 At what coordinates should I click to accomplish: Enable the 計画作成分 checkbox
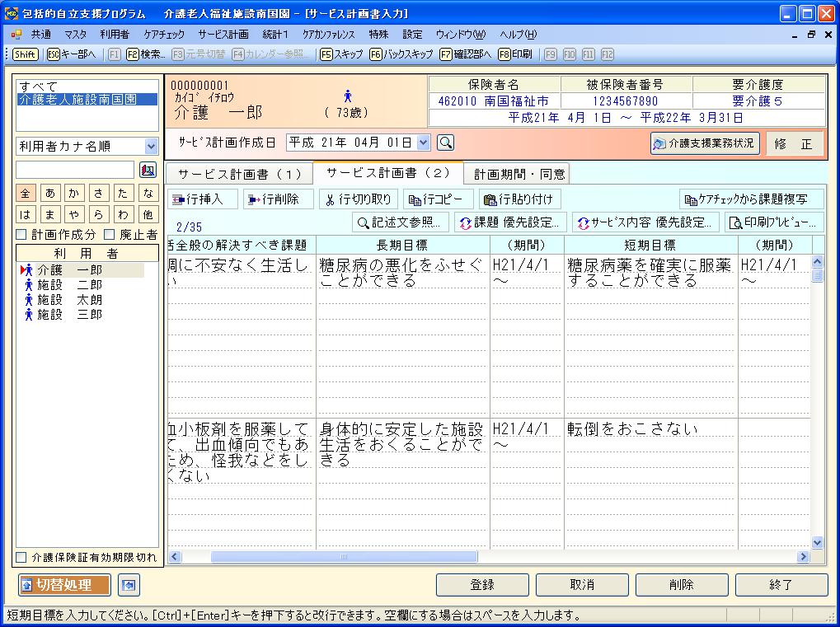[22, 235]
